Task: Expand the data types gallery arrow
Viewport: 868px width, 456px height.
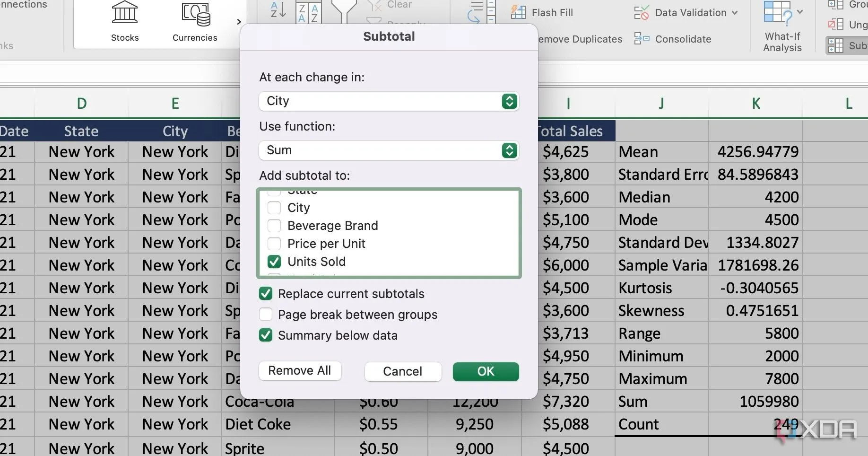Action: coord(239,22)
